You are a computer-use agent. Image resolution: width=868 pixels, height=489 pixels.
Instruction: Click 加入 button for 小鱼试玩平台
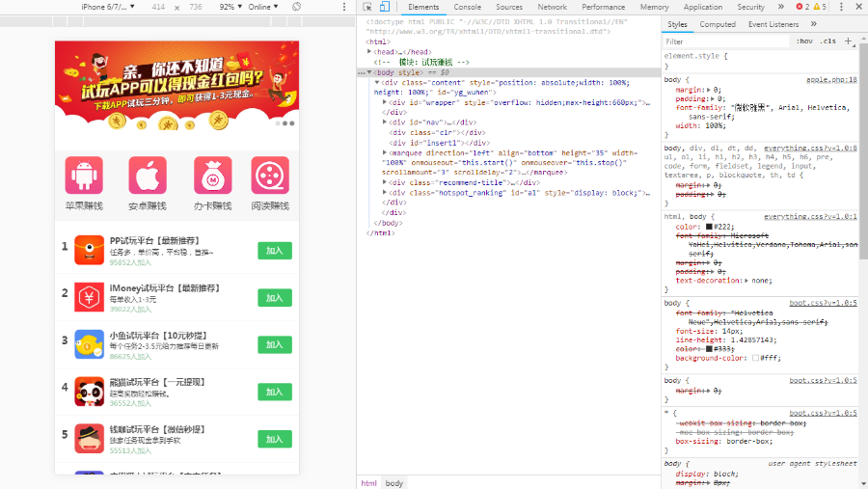pos(275,344)
